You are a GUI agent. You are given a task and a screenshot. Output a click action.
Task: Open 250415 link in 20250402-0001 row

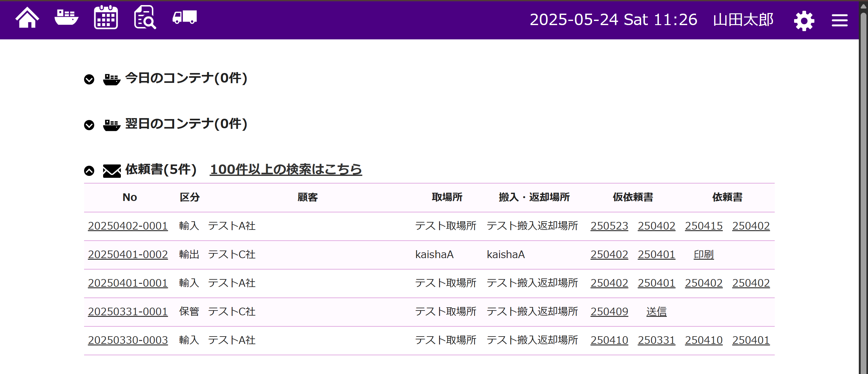[x=704, y=226]
